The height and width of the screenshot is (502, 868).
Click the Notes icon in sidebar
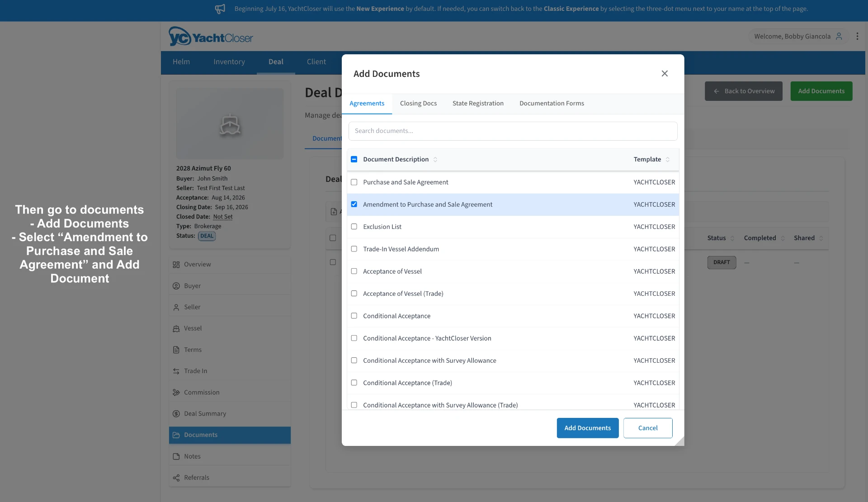pyautogui.click(x=176, y=456)
